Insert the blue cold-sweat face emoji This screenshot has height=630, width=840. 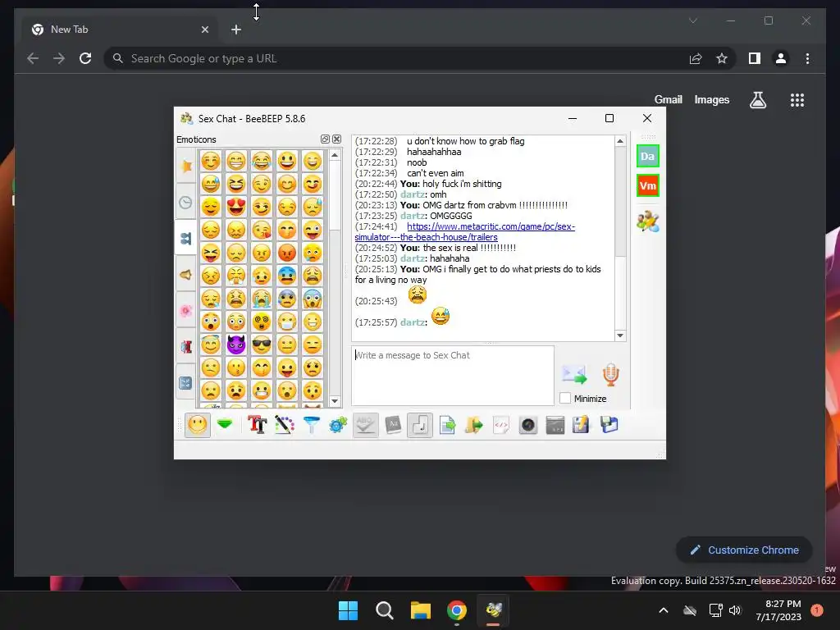click(287, 276)
